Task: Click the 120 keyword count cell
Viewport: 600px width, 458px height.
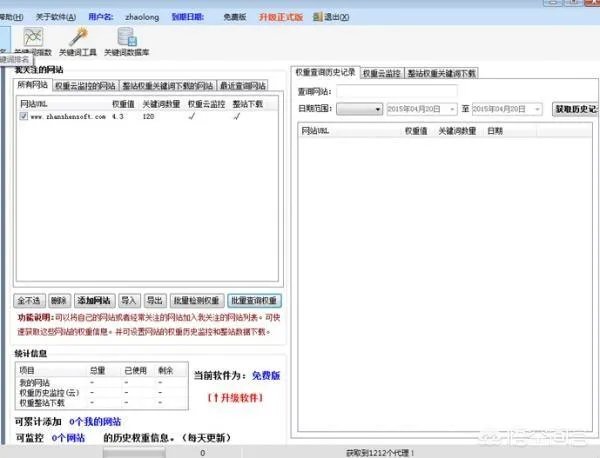Action: [x=148, y=117]
